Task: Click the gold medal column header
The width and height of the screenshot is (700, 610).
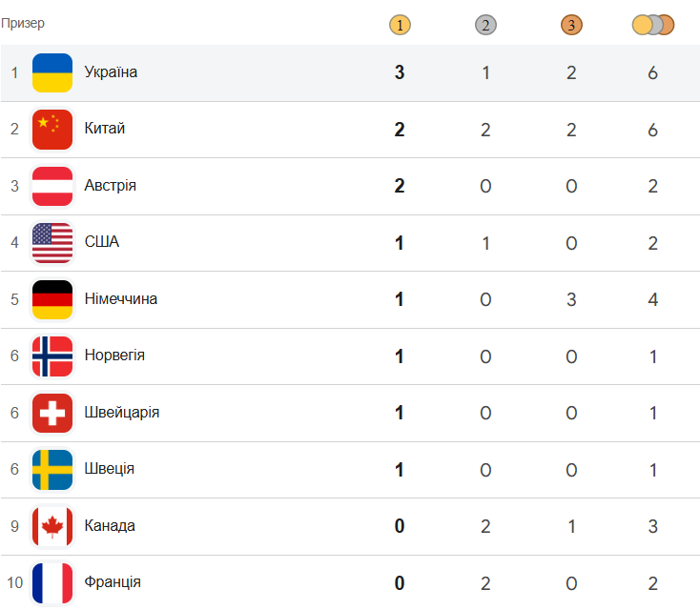Action: (400, 25)
